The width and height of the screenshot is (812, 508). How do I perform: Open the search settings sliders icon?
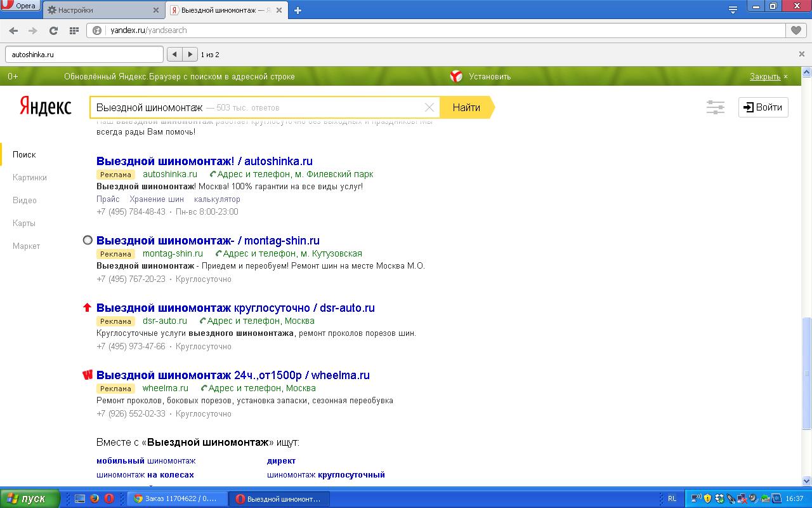pyautogui.click(x=716, y=107)
